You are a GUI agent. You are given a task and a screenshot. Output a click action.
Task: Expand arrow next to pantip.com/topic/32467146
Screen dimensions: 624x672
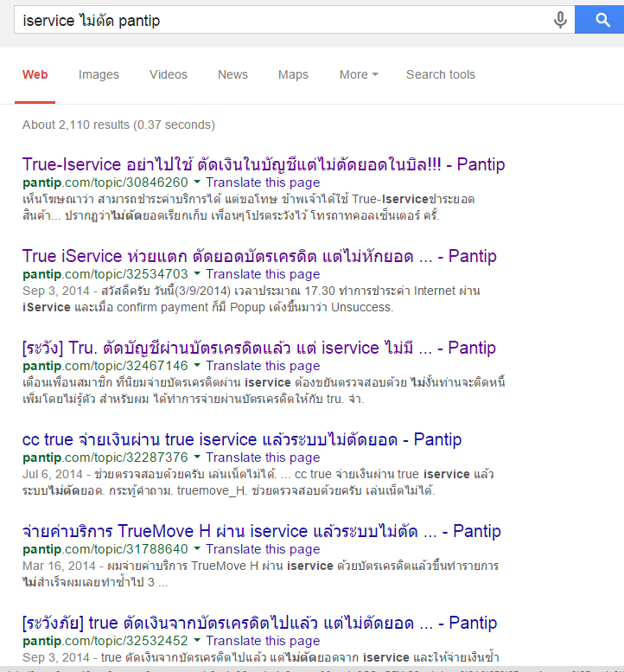click(197, 366)
